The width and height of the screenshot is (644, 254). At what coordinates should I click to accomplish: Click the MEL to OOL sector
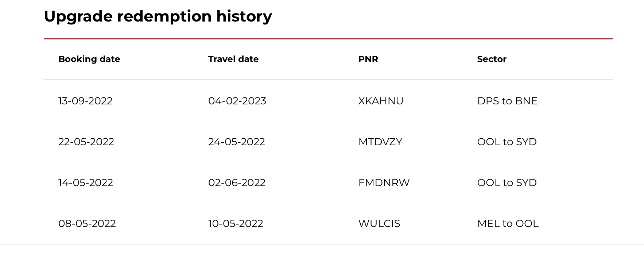508,223
